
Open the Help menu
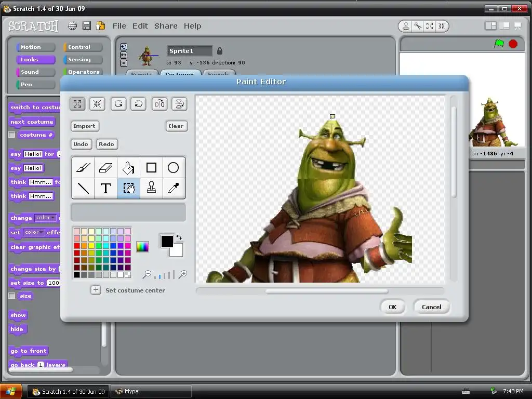192,26
